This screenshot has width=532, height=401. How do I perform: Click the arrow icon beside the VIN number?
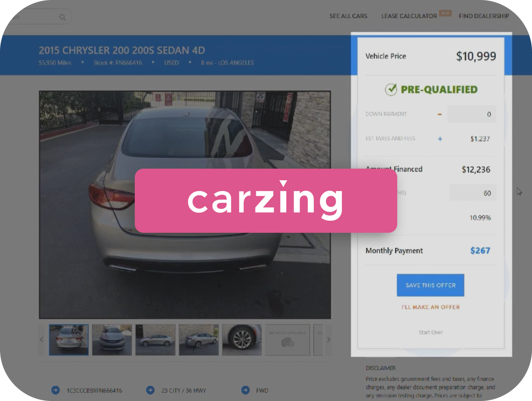[55, 390]
